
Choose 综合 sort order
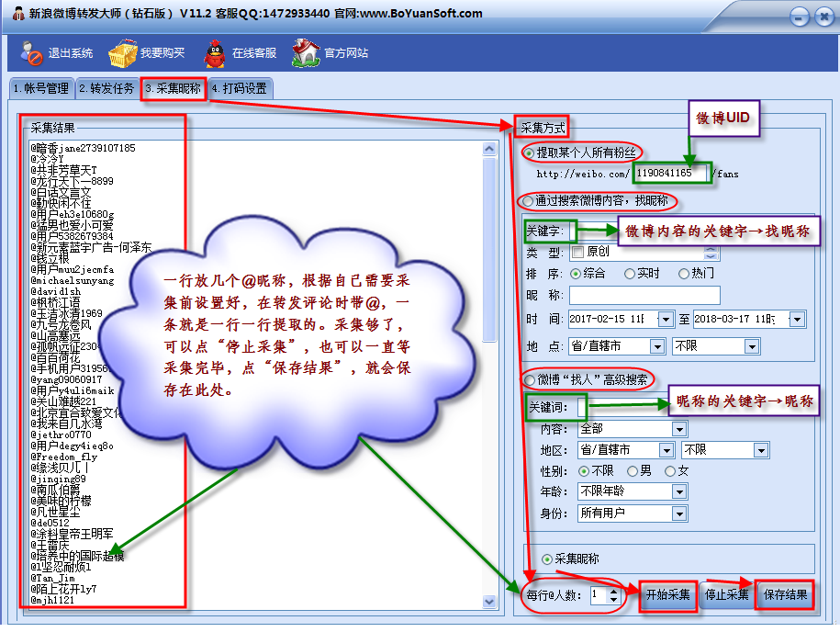click(x=576, y=274)
